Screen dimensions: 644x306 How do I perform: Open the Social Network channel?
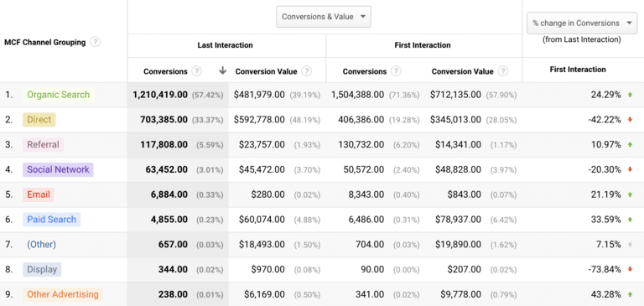pos(58,169)
